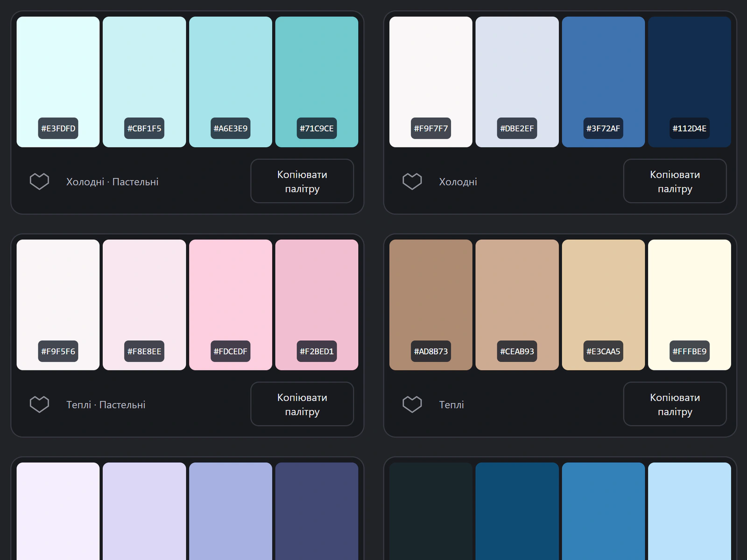Select the brown #AD8B73 swatch
Viewport: 747px width, 560px height.
click(x=431, y=305)
